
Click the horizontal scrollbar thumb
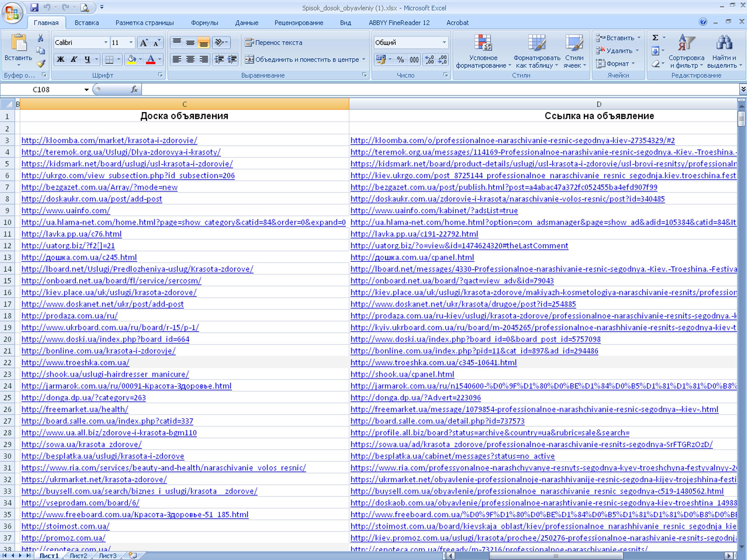point(556,556)
